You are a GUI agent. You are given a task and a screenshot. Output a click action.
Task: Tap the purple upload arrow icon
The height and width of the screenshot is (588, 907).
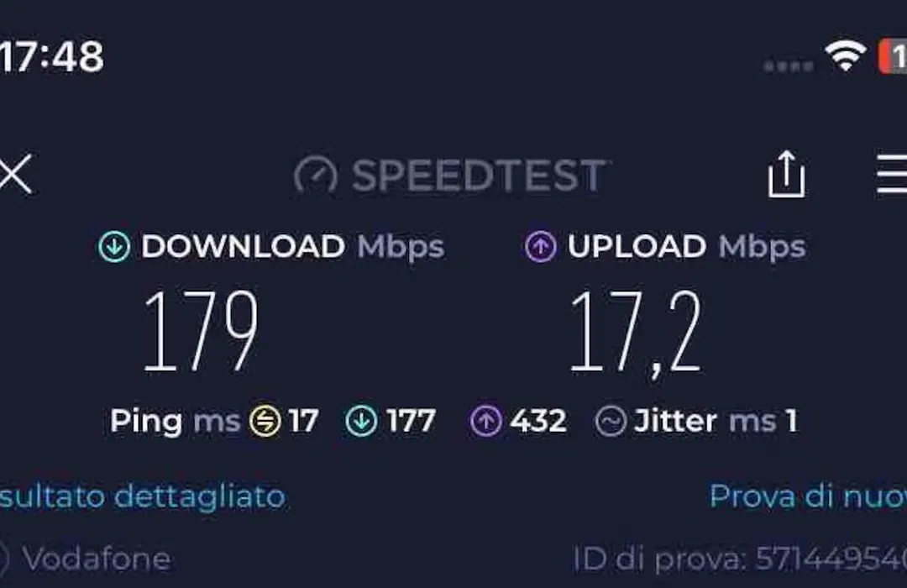click(x=540, y=247)
